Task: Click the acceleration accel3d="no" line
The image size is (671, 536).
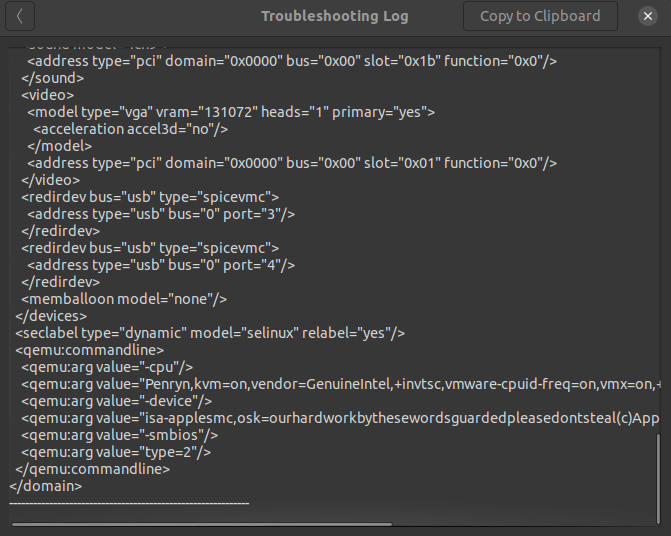Action: [x=131, y=129]
